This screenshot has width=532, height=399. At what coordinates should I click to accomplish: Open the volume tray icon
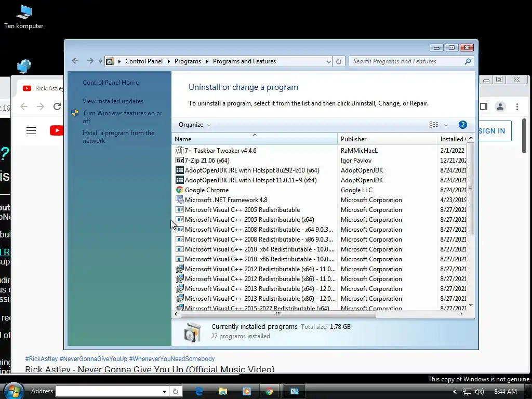click(x=480, y=392)
